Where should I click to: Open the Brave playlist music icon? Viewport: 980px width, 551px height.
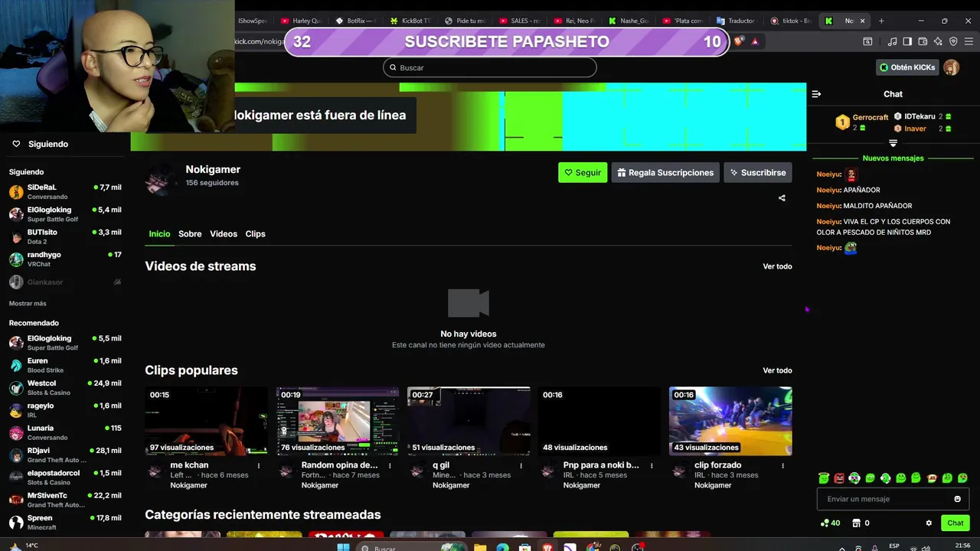click(892, 41)
